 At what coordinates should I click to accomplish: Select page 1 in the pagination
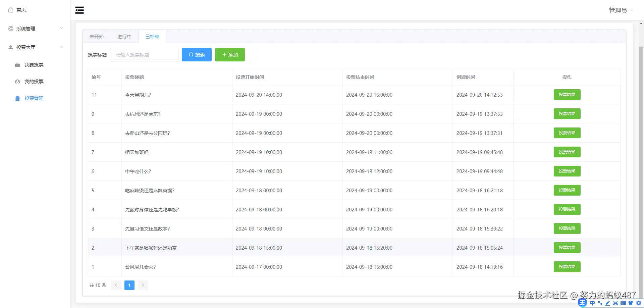coord(129,285)
